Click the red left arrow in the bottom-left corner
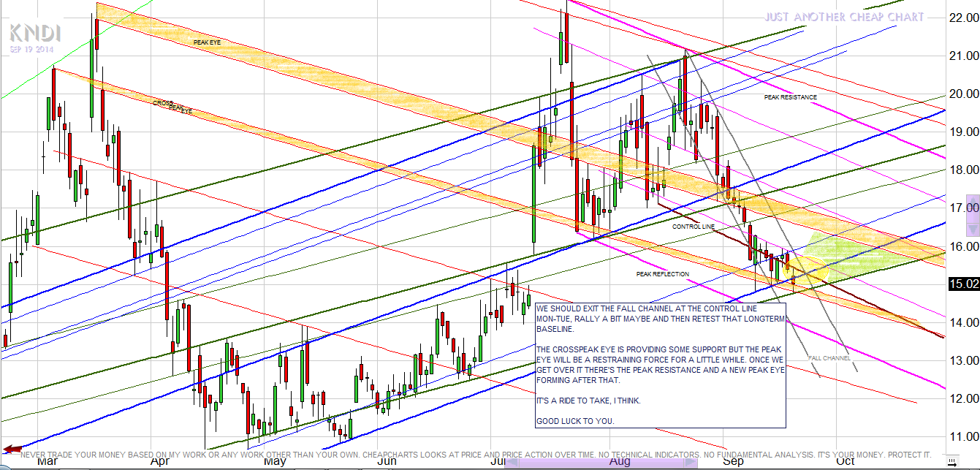 pos(12,448)
